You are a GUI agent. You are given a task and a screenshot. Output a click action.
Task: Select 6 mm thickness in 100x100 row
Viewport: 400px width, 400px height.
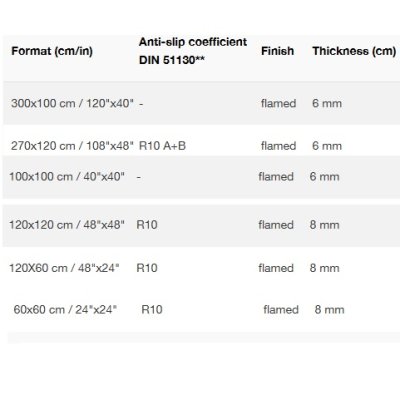tap(324, 176)
